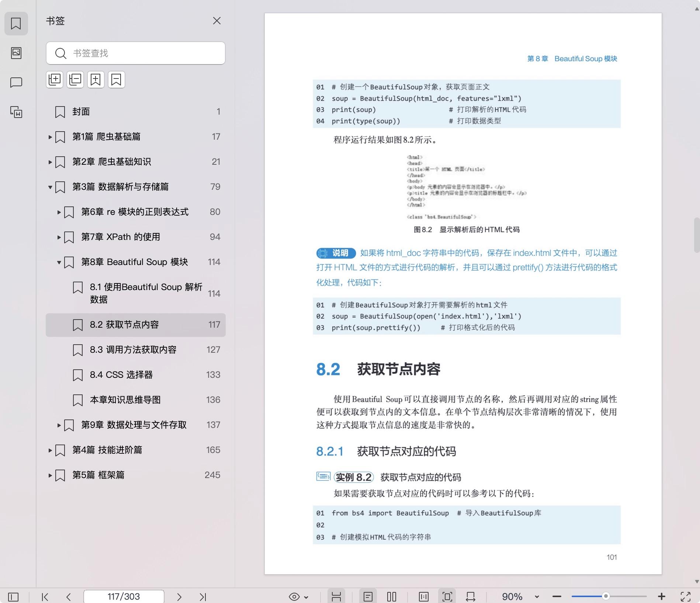The width and height of the screenshot is (700, 603).
Task: Click the actual size (1:1) icon
Action: (x=424, y=597)
